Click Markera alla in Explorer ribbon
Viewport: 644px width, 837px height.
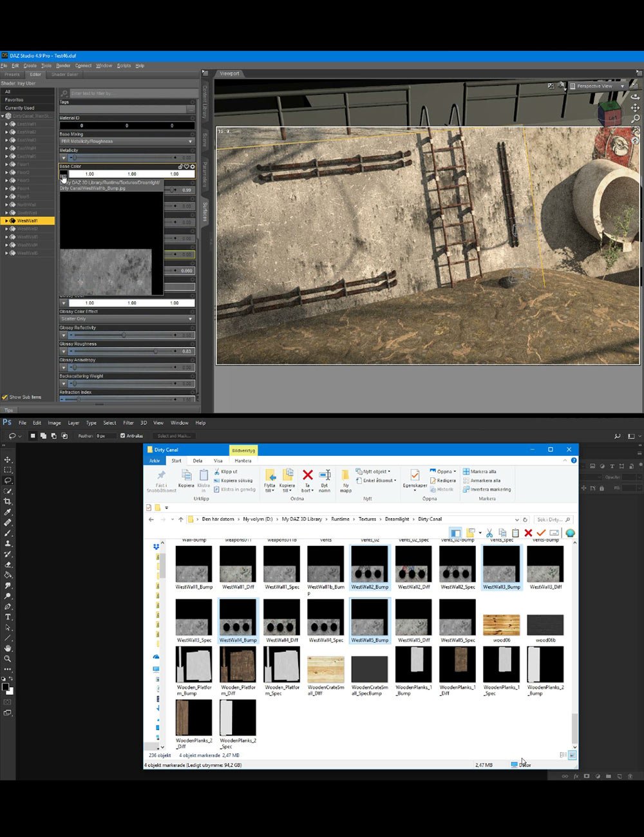click(479, 471)
